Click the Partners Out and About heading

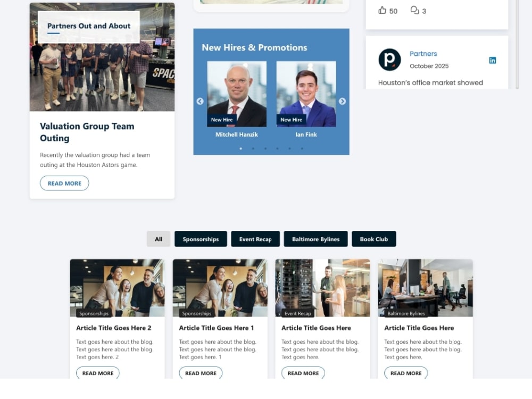(x=89, y=26)
